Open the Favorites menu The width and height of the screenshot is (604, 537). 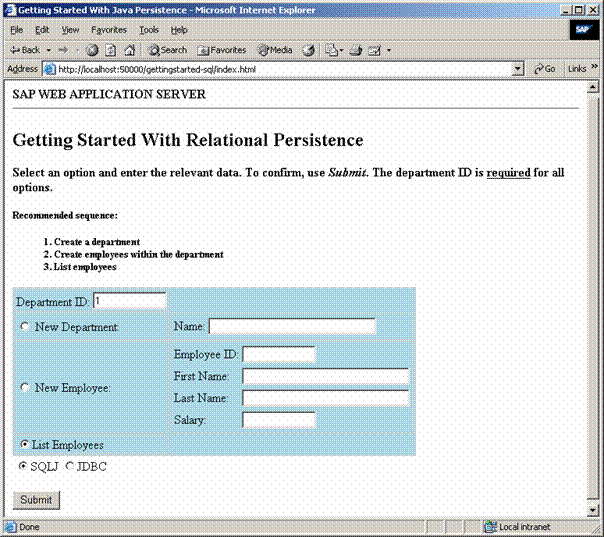tap(108, 30)
